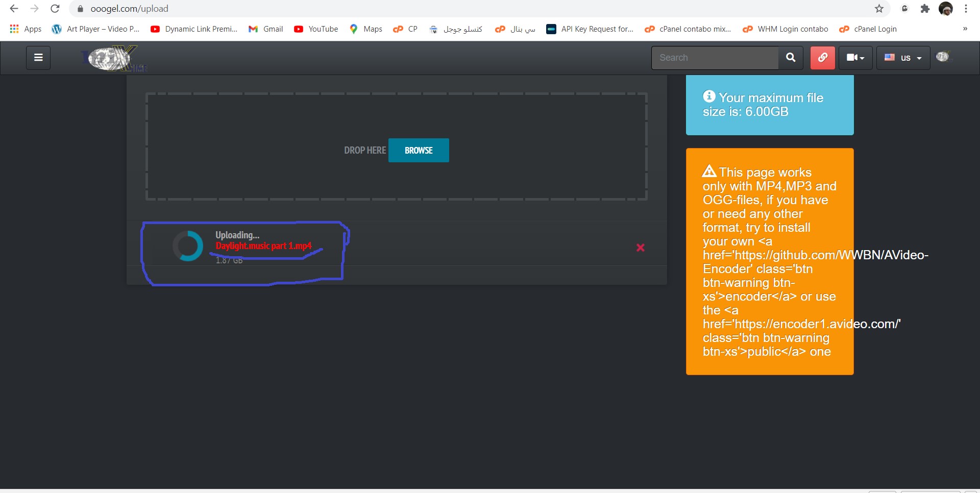This screenshot has width=980, height=493.
Task: Open the Gmail bookmark
Action: tap(266, 29)
